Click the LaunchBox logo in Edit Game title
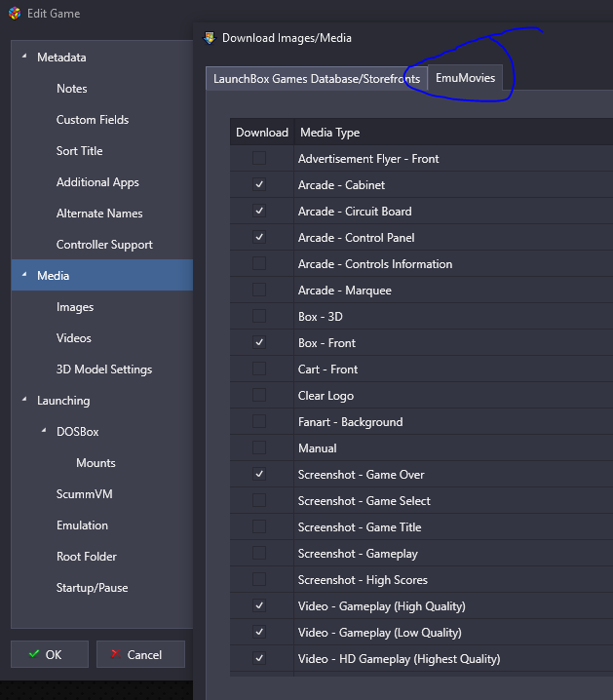Image resolution: width=613 pixels, height=700 pixels. click(15, 14)
